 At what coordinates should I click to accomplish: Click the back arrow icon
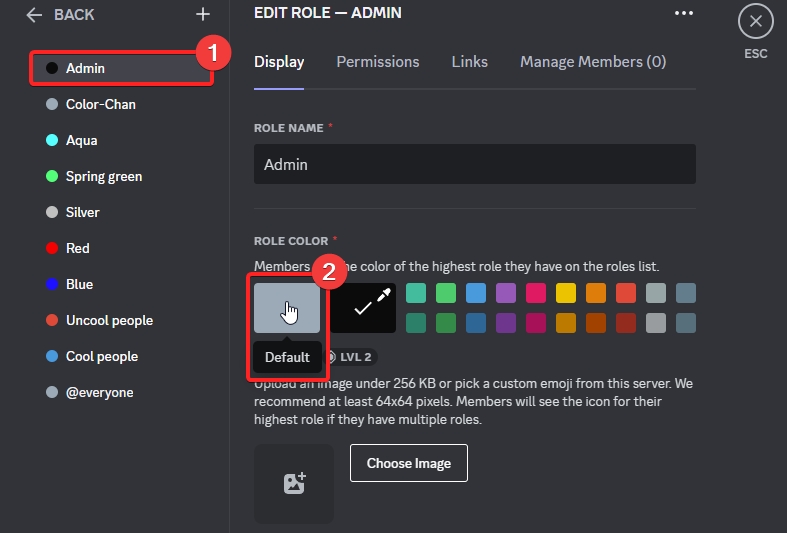pyautogui.click(x=35, y=14)
